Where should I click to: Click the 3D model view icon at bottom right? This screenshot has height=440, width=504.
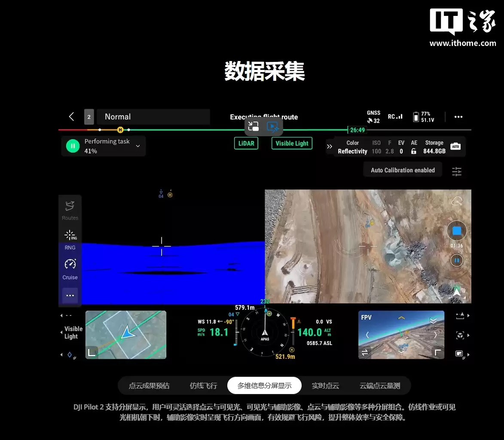[x=460, y=336]
